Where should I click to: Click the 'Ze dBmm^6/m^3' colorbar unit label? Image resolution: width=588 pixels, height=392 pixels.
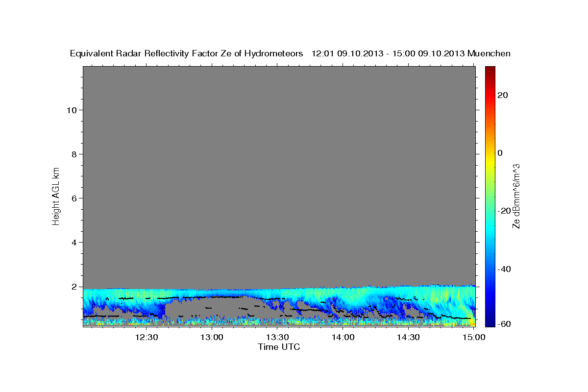tap(516, 196)
